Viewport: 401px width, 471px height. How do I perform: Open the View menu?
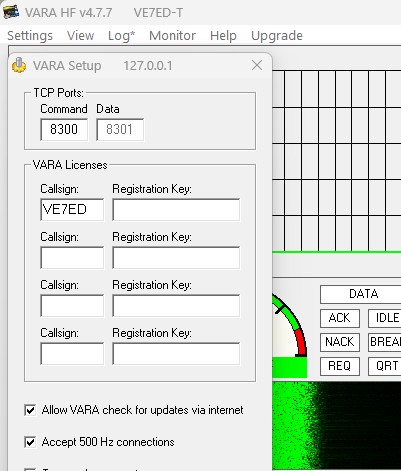point(80,36)
